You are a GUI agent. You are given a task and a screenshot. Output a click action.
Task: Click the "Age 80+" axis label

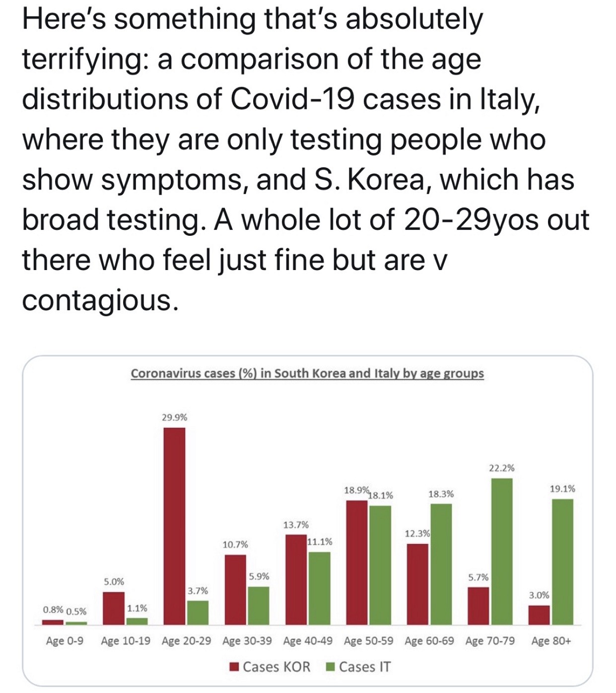551,641
